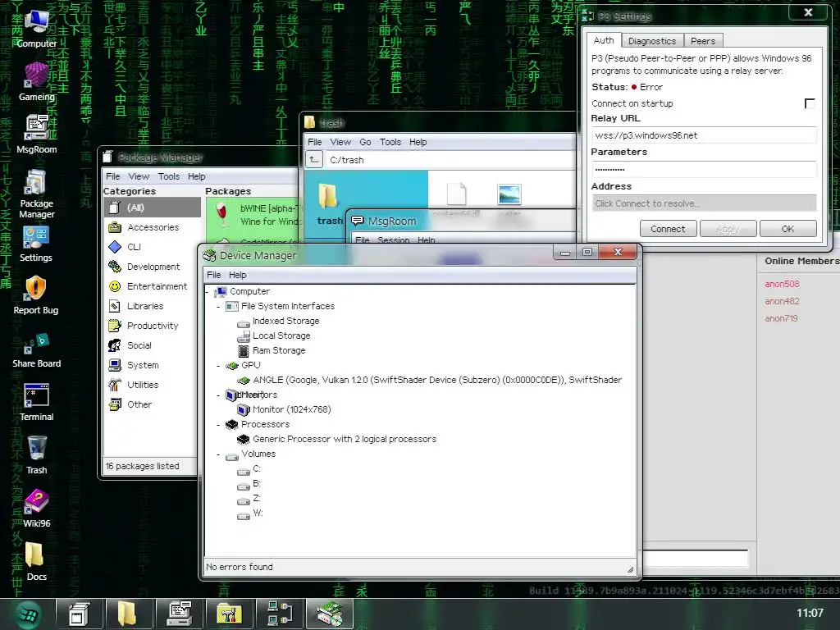Open the Docs folder on desktop

tap(36, 561)
